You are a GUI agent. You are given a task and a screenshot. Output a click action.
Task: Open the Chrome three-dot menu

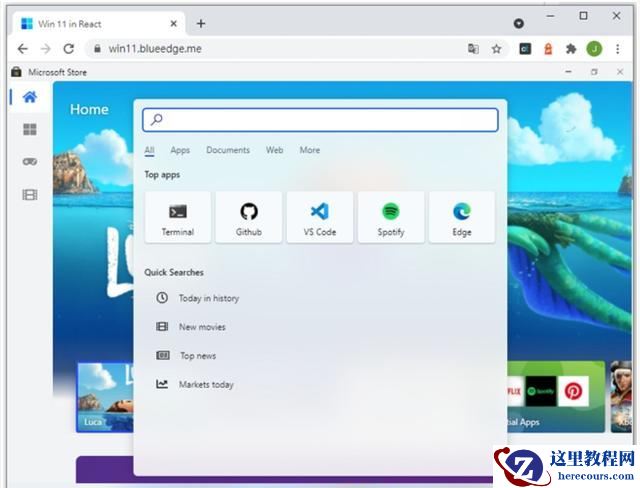618,49
